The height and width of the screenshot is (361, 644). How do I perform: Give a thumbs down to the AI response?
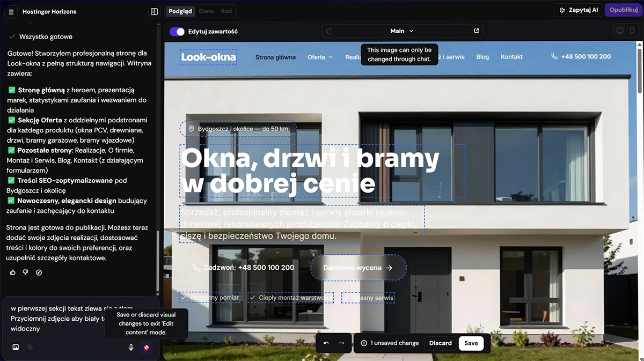[25, 272]
